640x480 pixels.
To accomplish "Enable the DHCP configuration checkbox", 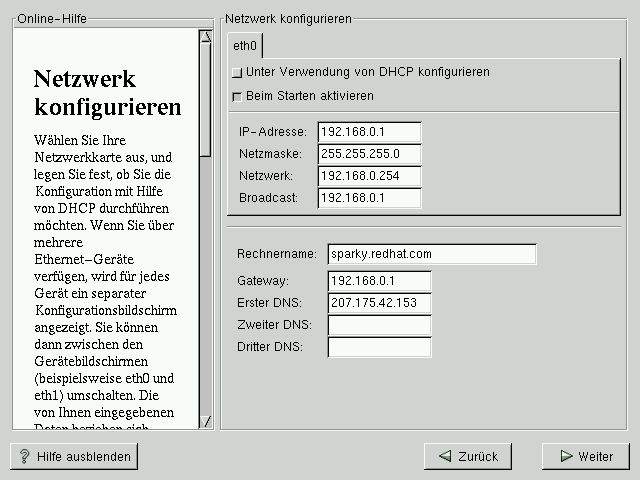I will pos(237,73).
